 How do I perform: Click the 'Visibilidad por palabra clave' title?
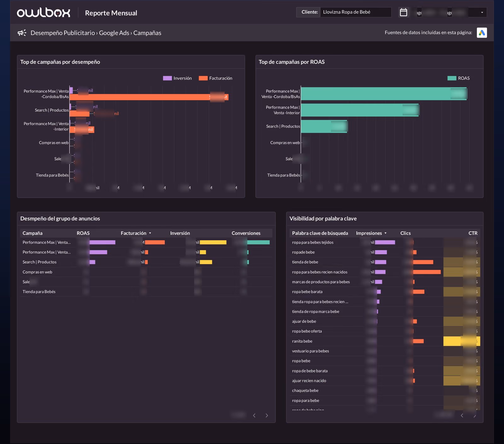[x=323, y=219]
